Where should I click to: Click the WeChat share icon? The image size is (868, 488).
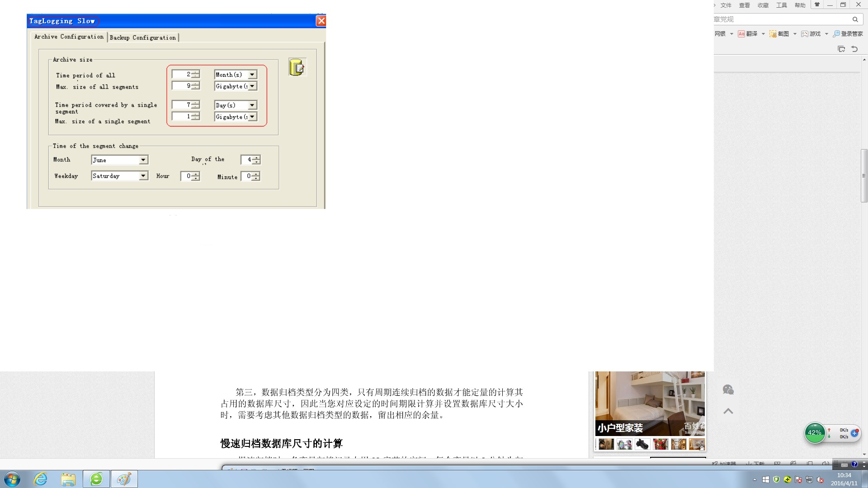(x=728, y=389)
